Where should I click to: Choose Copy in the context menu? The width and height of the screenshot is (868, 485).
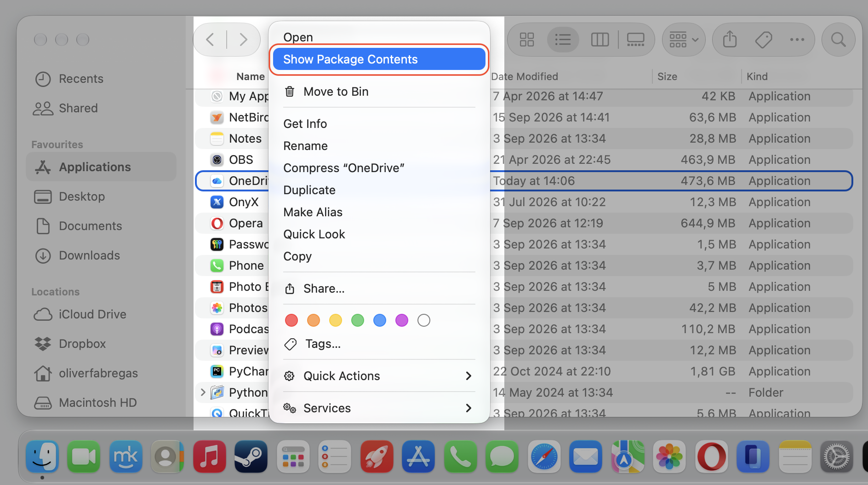click(x=379, y=256)
